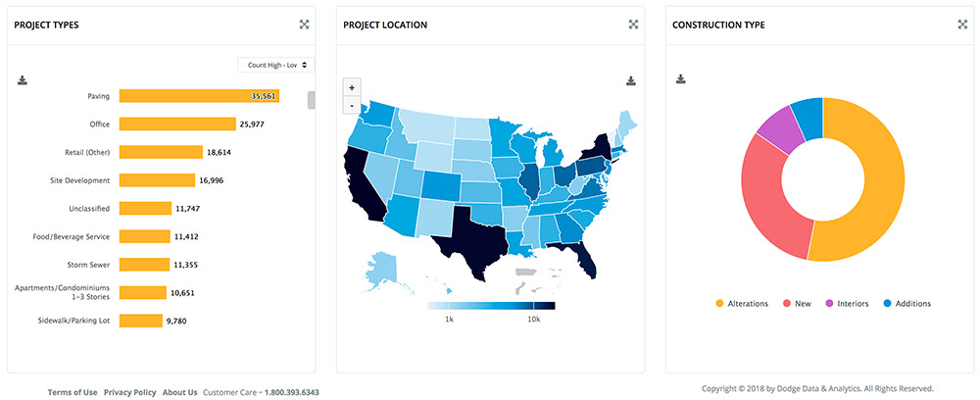Toggle the New legend item

pyautogui.click(x=797, y=304)
